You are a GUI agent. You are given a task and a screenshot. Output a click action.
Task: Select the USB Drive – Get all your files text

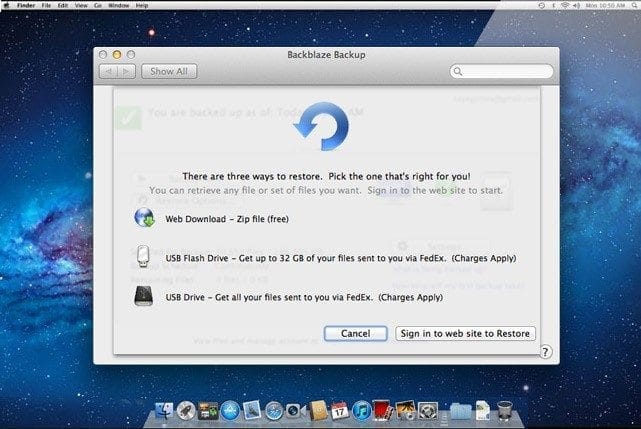coord(304,297)
